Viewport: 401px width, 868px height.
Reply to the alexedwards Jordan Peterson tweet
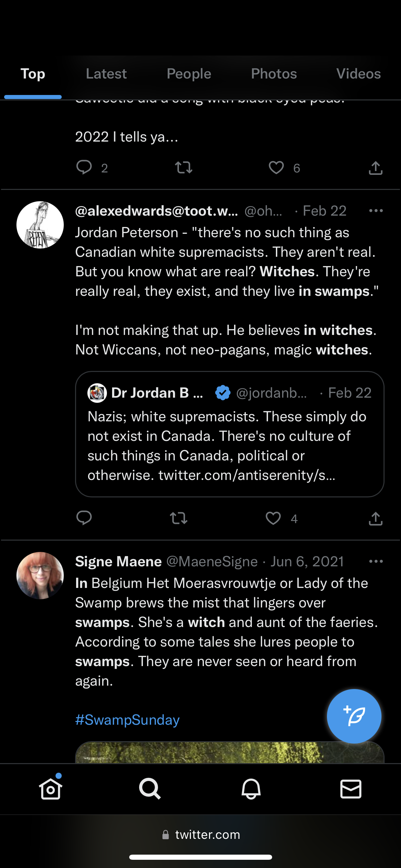(84, 518)
